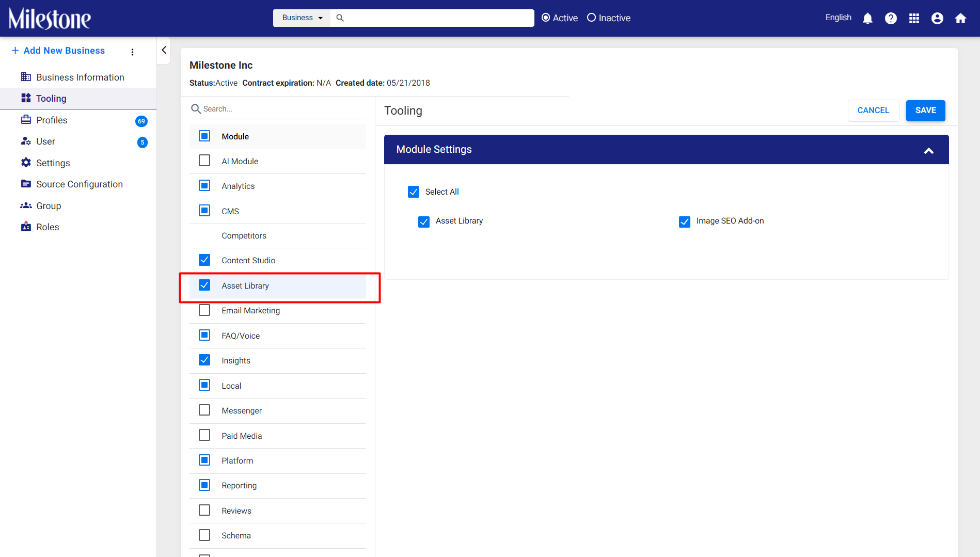Click the Group people icon
The image size is (980, 557).
point(26,205)
